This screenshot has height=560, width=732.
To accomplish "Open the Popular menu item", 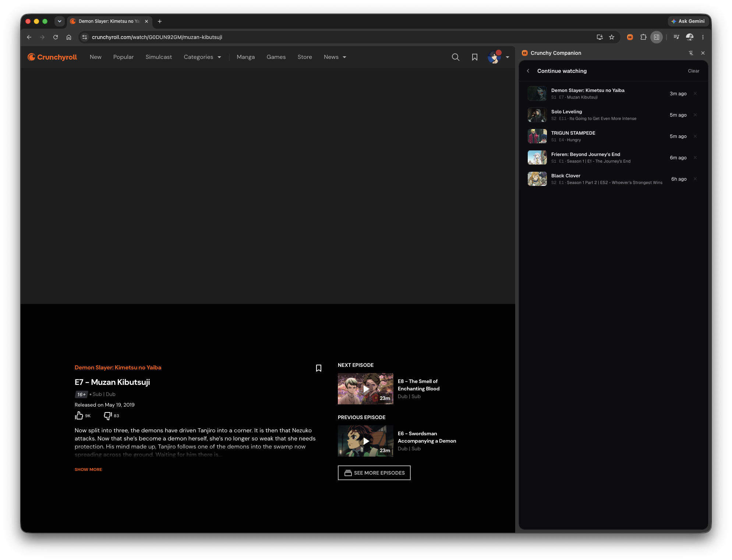I will tap(123, 57).
